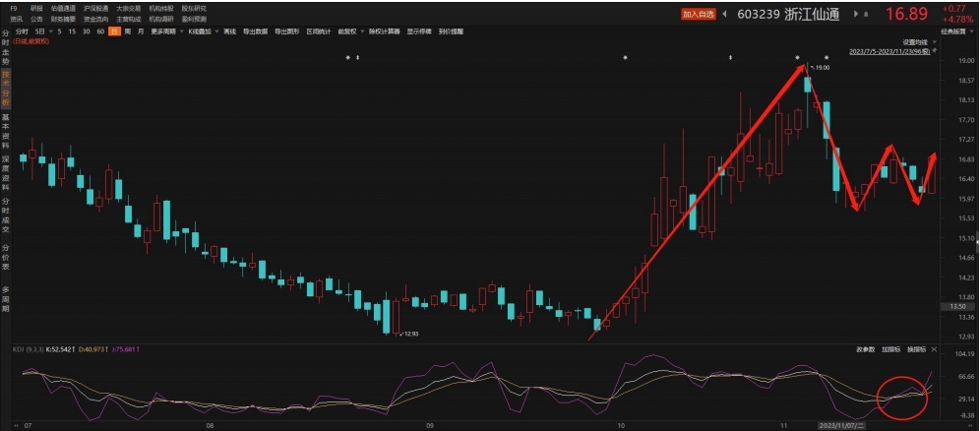
Task: Click the 画线 drawing tool button
Action: (230, 31)
